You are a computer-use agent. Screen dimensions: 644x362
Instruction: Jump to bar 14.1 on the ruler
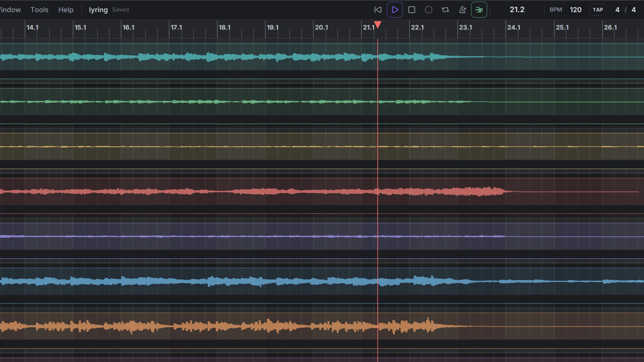click(32, 27)
